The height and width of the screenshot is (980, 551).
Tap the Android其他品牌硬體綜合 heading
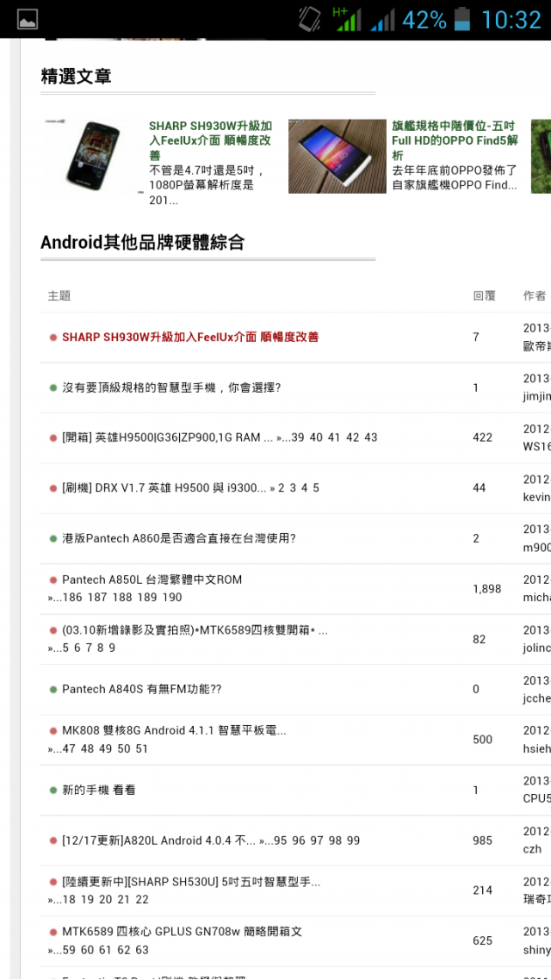(142, 243)
